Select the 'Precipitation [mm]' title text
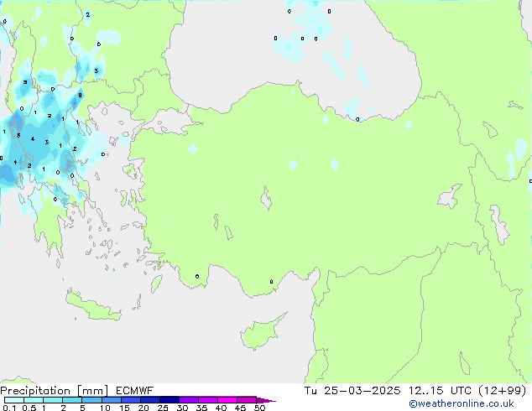The height and width of the screenshot is (411, 532). [x=55, y=391]
